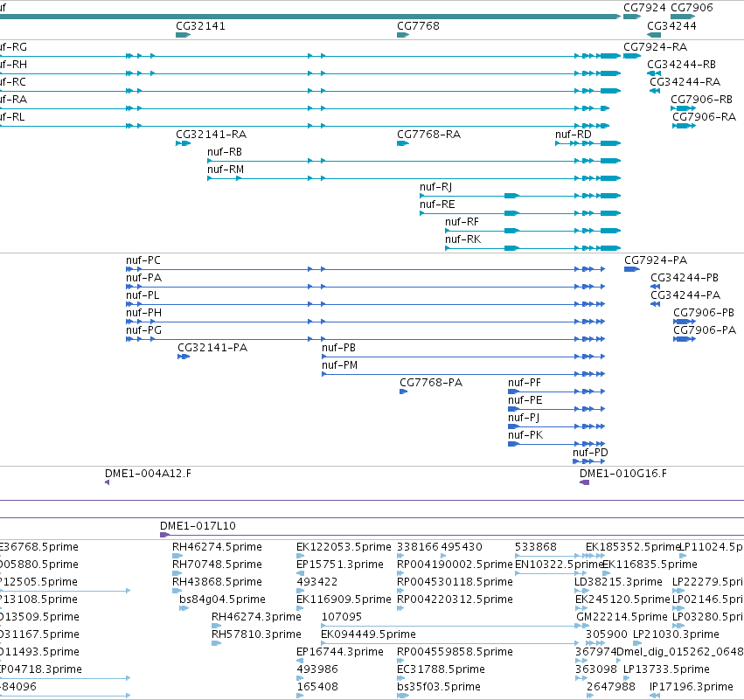The width and height of the screenshot is (744, 700).
Task: Click the EK094449.5prime EST label
Action: click(x=368, y=634)
